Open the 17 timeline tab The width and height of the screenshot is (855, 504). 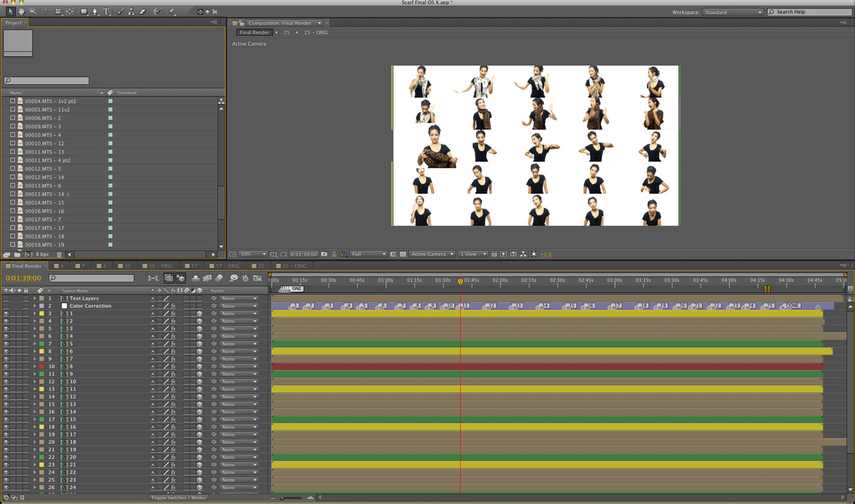click(x=194, y=266)
